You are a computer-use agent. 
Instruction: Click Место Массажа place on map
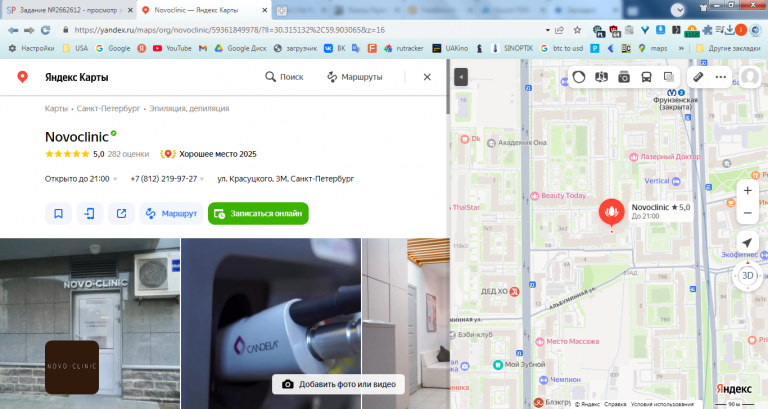567,341
